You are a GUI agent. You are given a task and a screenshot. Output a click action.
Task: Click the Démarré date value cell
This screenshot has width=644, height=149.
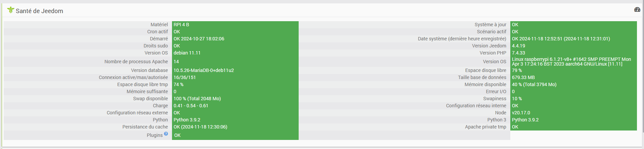coord(235,39)
